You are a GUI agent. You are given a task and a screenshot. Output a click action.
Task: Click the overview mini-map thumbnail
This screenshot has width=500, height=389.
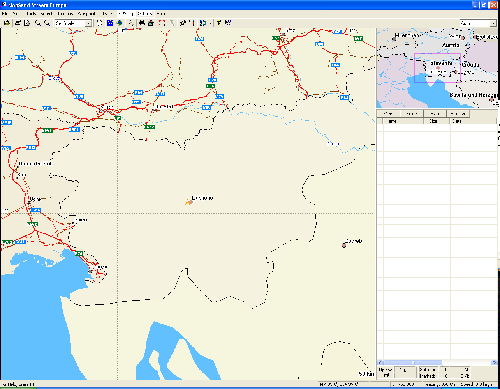click(x=437, y=68)
